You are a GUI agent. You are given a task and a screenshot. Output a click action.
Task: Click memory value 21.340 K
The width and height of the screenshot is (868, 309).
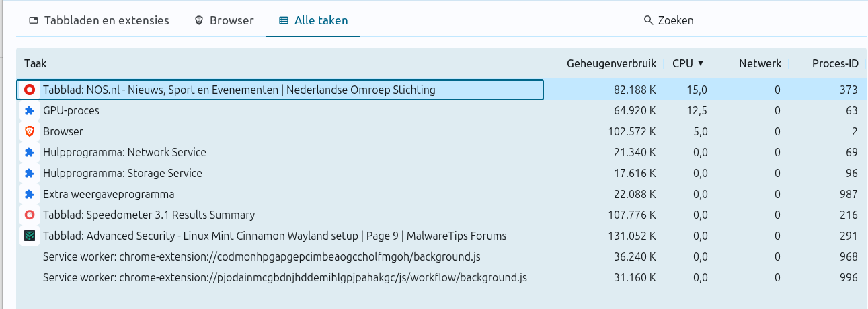point(635,152)
